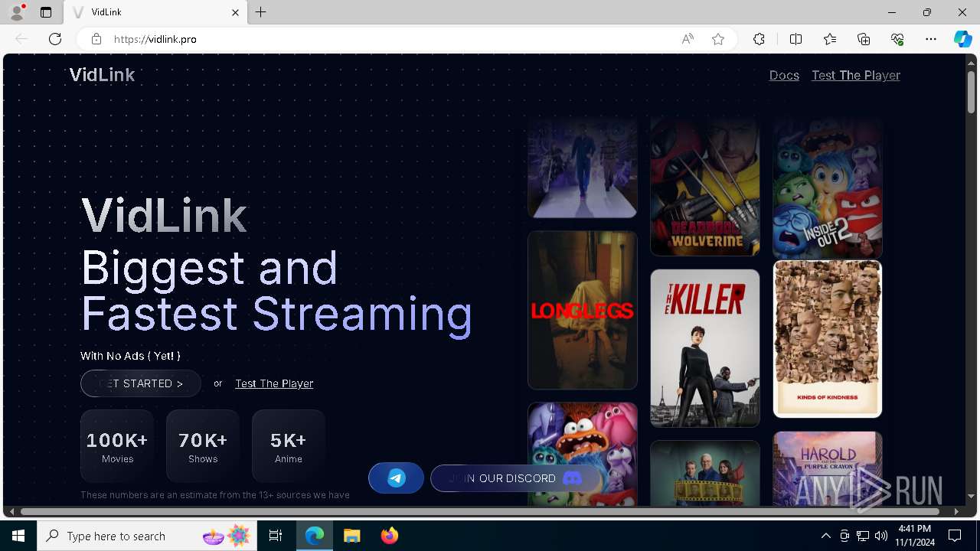Image resolution: width=980 pixels, height=551 pixels.
Task: Click the vertical scrollbar thumb
Action: 971,92
